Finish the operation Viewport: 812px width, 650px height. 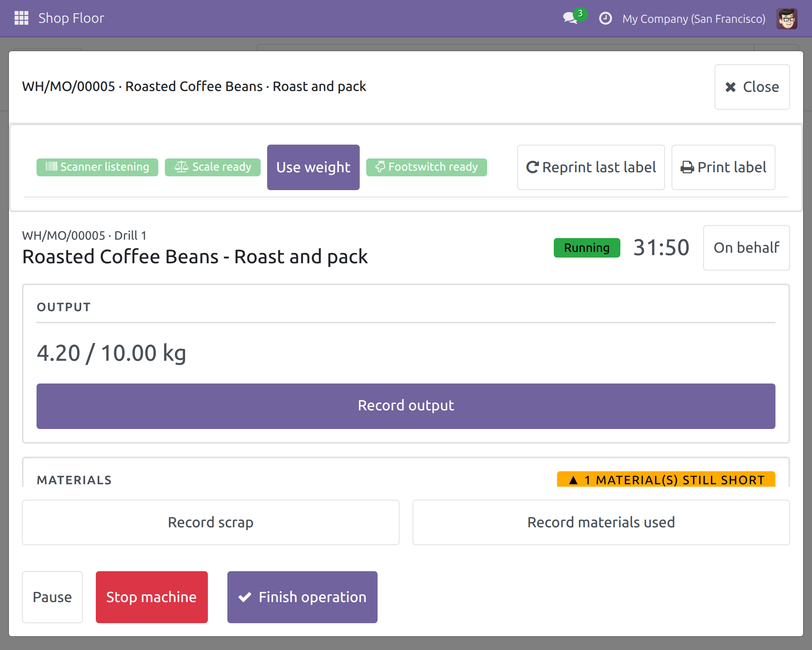302,597
